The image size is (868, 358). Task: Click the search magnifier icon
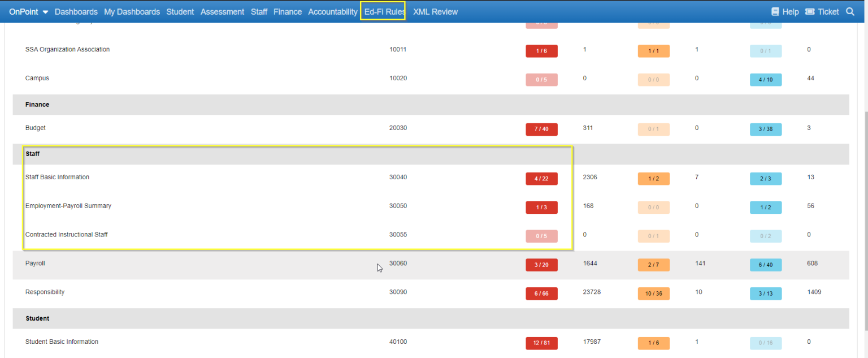pyautogui.click(x=850, y=11)
